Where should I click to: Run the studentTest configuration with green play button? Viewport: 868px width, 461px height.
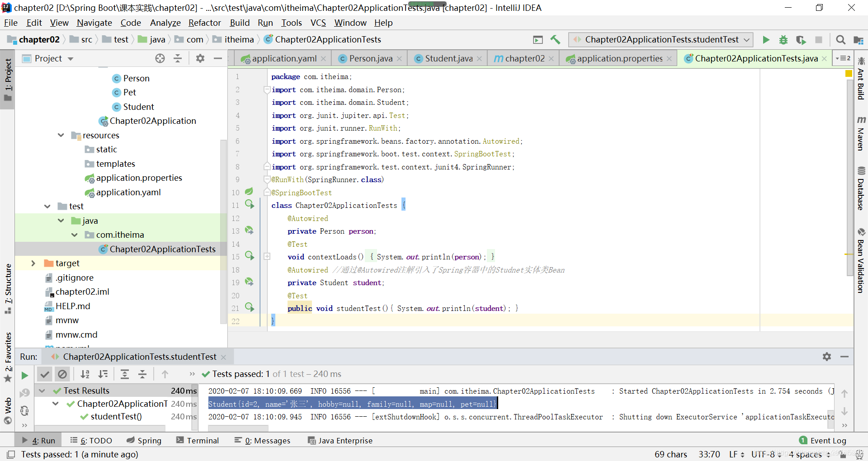tap(766, 40)
